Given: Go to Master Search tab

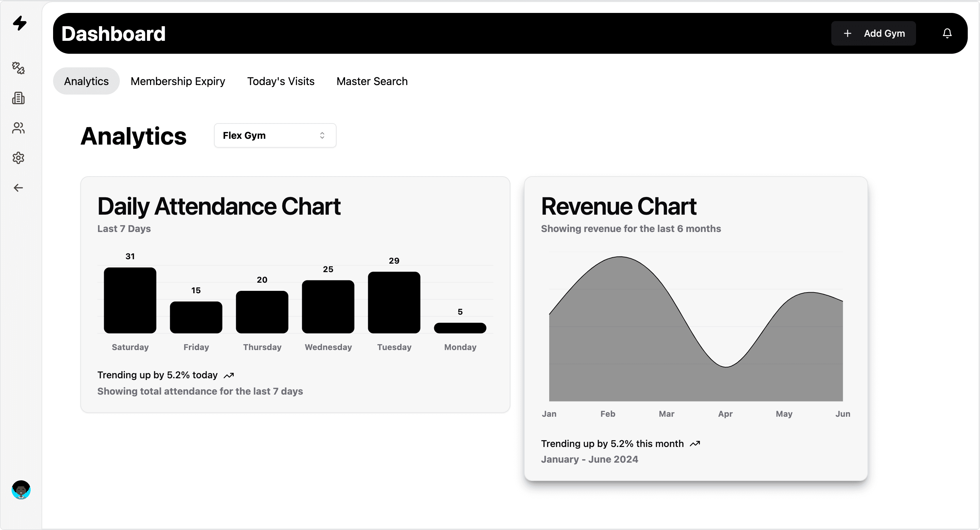Looking at the screenshot, I should tap(372, 81).
